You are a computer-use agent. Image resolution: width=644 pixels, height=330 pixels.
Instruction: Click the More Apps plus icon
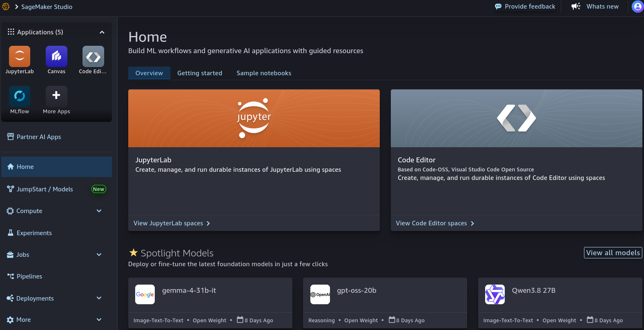(56, 97)
